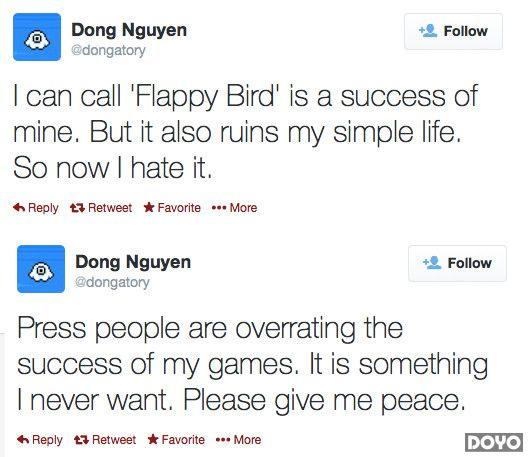Screen dimensions: 528x457
Task: Click the add-person icon in second Follow button
Action: pyautogui.click(x=432, y=263)
